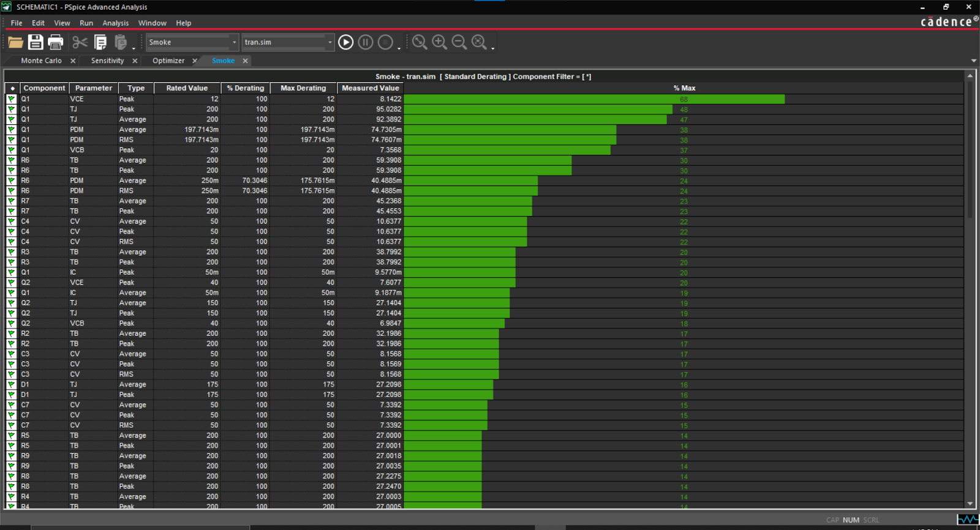
Task: Click the 37 percent bar for Q1 VCB
Action: coord(507,150)
